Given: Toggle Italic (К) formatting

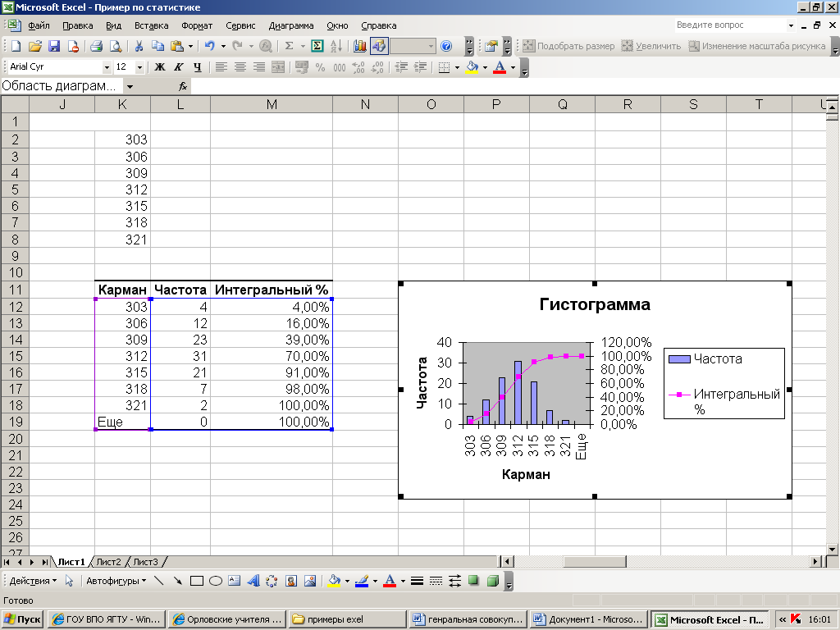Looking at the screenshot, I should (x=178, y=67).
